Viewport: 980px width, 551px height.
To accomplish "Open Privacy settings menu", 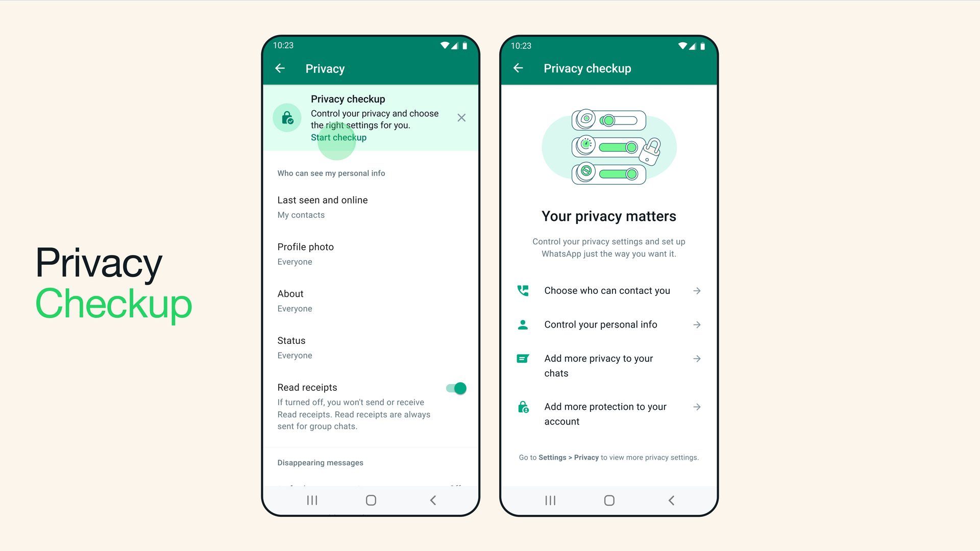I will [x=326, y=69].
